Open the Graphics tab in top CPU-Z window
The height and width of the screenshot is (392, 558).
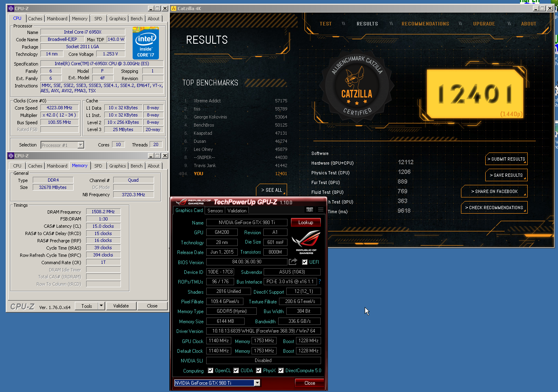[x=117, y=19]
